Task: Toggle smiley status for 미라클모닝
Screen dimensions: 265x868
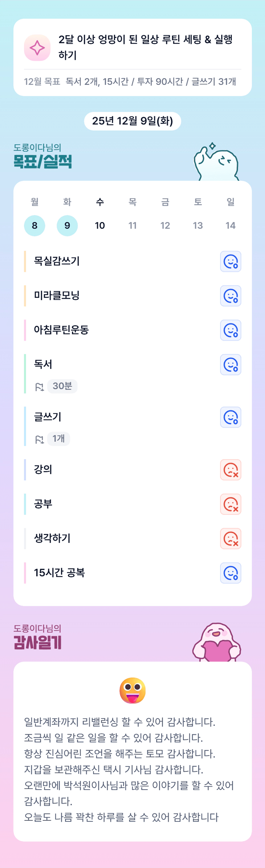Action: 231,296
